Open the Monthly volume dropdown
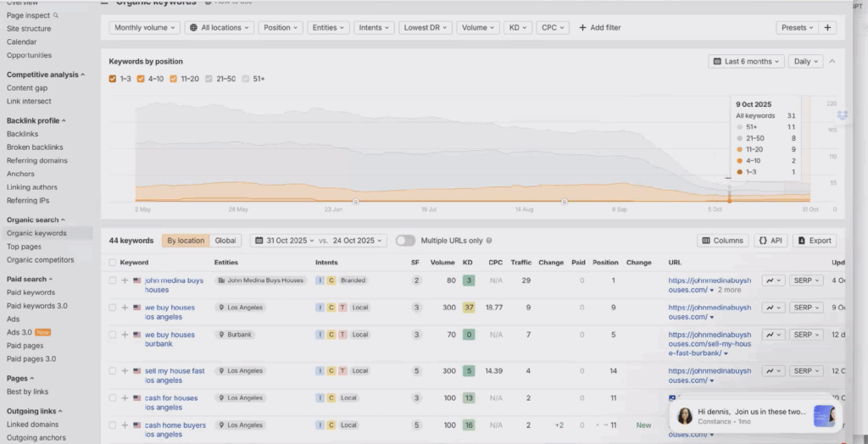The image size is (868, 444). pos(145,28)
